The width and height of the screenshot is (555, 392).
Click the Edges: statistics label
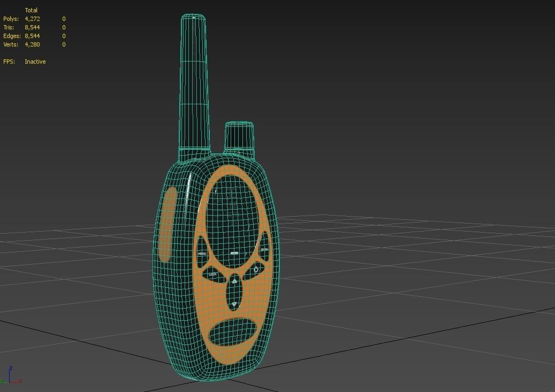tap(12, 36)
